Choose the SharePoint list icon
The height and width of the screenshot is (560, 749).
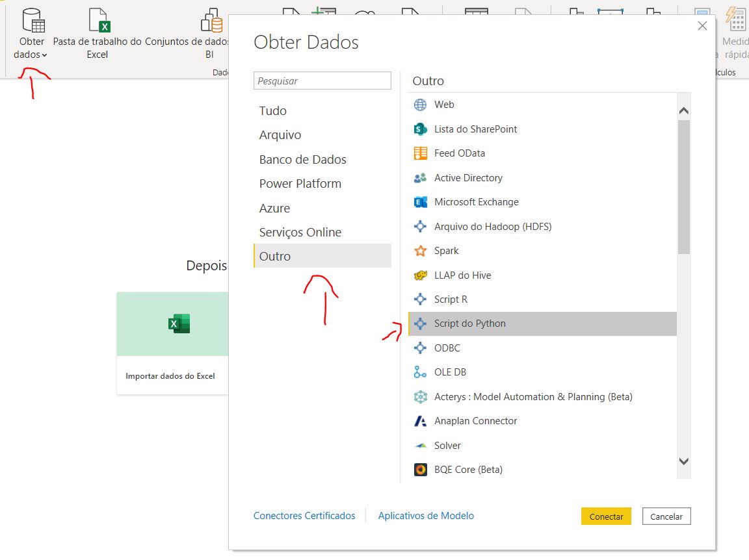click(421, 129)
